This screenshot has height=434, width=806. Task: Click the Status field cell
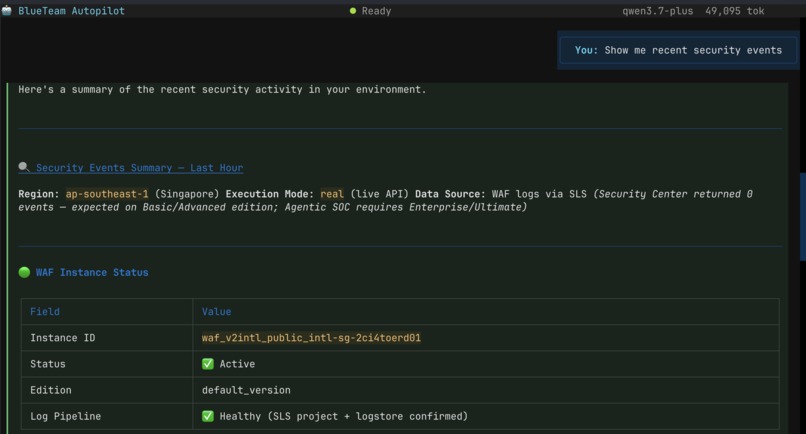point(107,364)
